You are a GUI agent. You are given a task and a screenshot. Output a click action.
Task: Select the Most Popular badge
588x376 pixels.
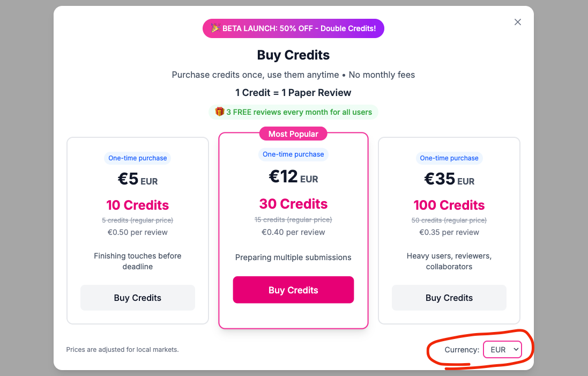pyautogui.click(x=293, y=134)
